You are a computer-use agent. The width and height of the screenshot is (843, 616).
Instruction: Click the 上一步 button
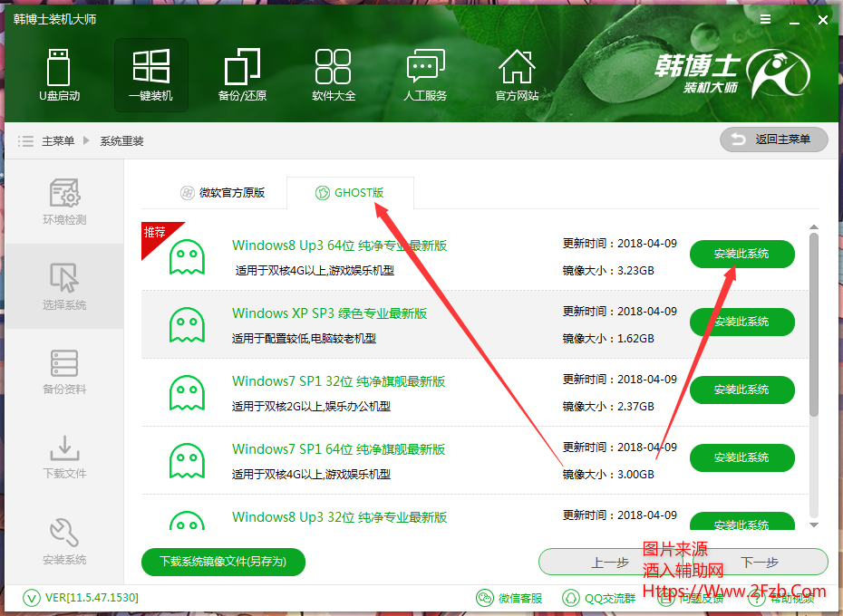click(x=611, y=563)
